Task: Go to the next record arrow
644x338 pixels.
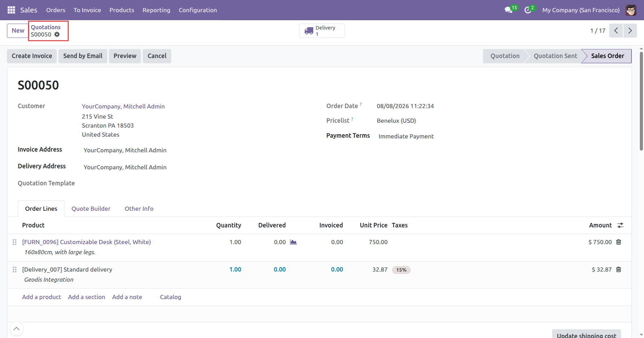Action: pyautogui.click(x=630, y=31)
